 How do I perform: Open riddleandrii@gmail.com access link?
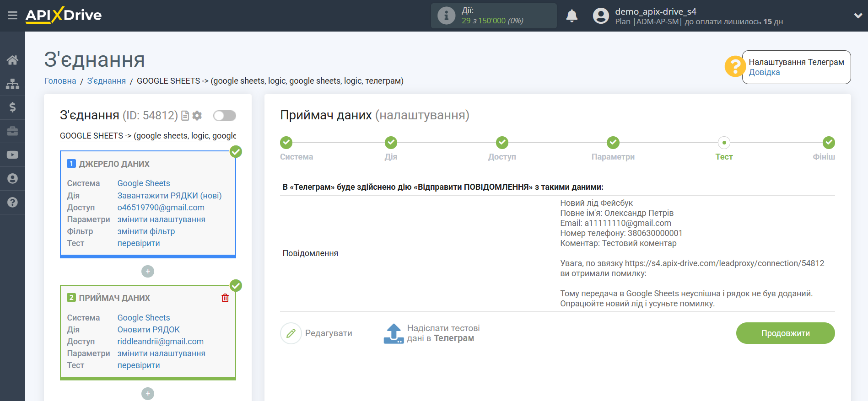(161, 342)
